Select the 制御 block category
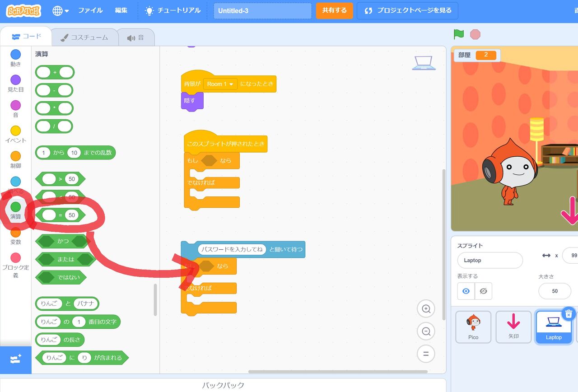The width and height of the screenshot is (578, 392). tap(16, 160)
